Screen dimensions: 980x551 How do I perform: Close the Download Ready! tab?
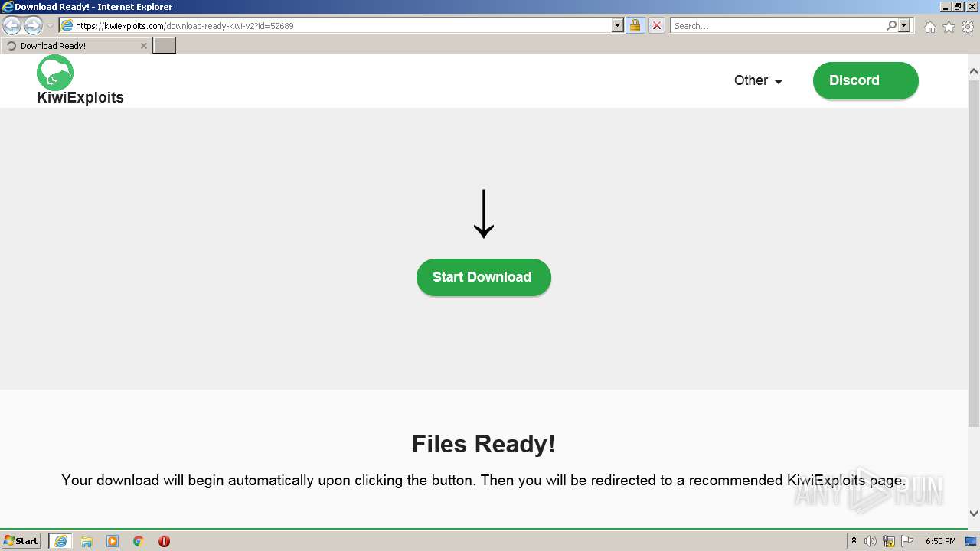coord(143,46)
